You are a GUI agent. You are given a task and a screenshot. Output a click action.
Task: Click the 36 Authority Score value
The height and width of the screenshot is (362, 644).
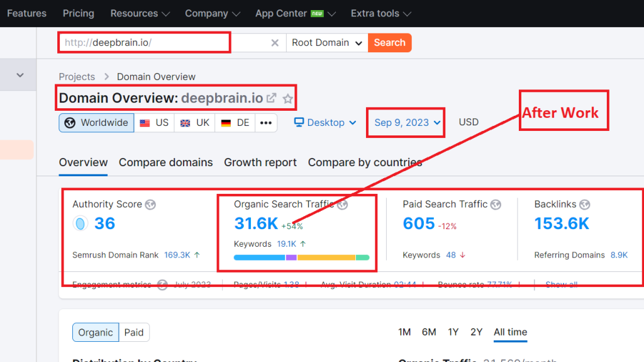click(105, 223)
